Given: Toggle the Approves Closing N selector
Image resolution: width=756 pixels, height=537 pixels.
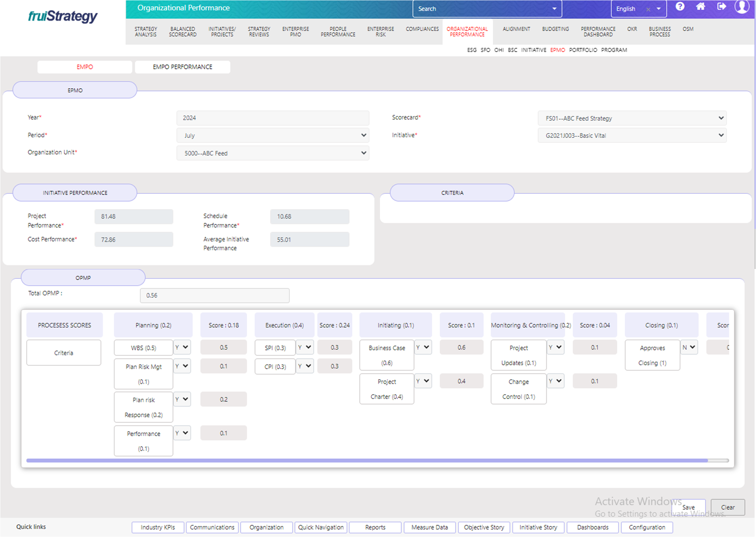Looking at the screenshot, I should click(689, 347).
